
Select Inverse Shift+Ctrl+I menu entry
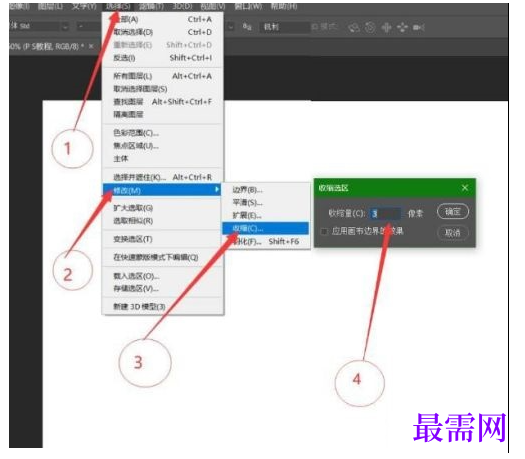162,58
